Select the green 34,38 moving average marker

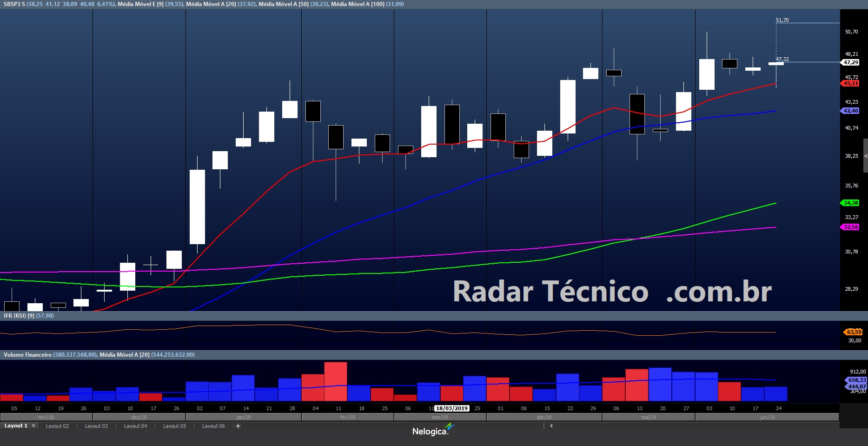pos(851,203)
